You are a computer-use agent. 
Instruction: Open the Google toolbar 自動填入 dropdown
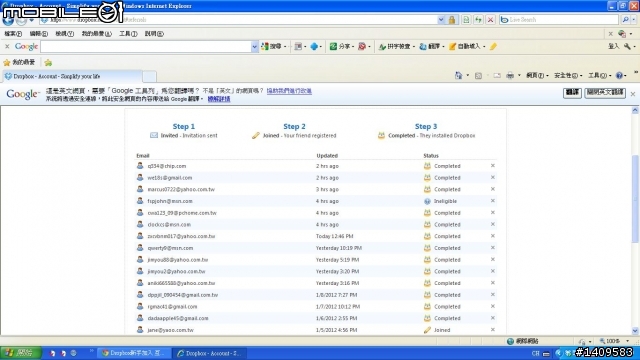484,47
